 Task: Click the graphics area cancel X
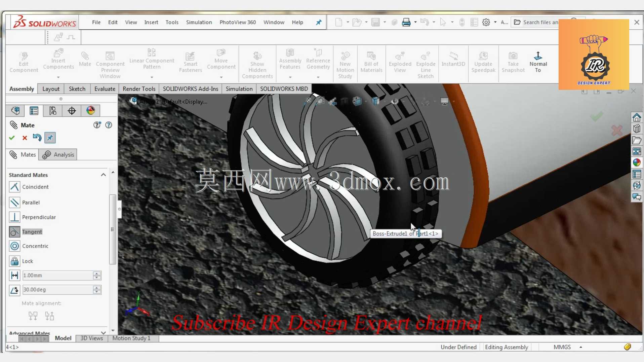coord(617,131)
